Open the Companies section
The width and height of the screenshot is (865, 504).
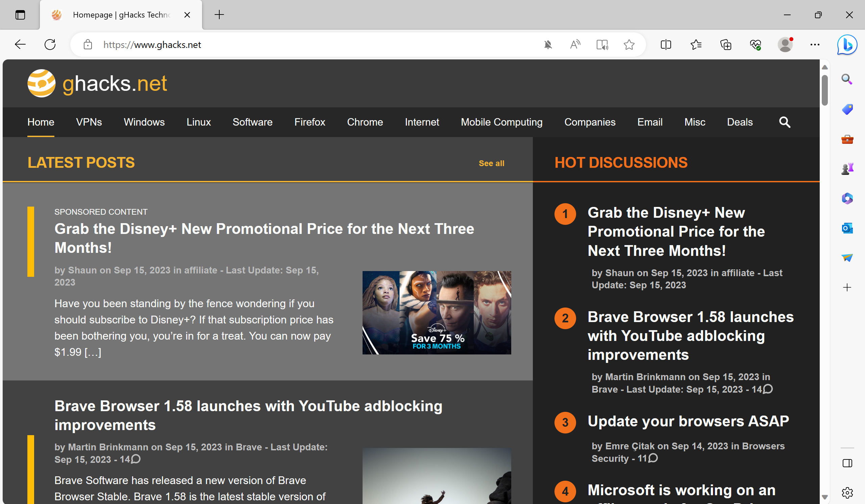[x=590, y=122]
